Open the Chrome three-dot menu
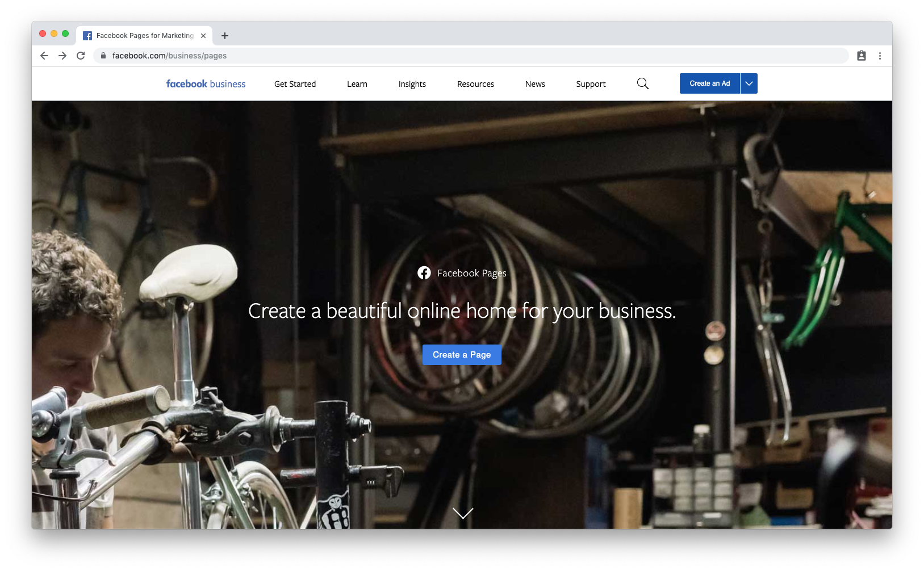The width and height of the screenshot is (924, 571). tap(880, 56)
